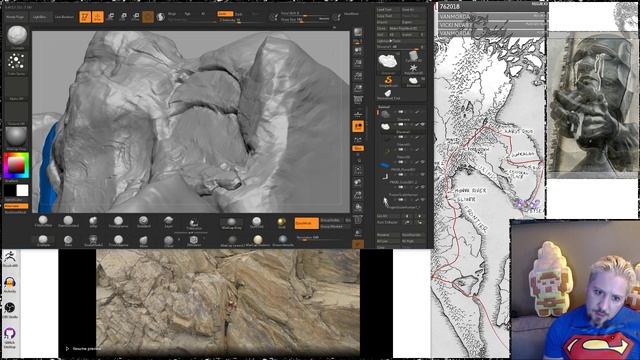Image resolution: width=640 pixels, height=360 pixels.
Task: Open the current brush thumbnail picker
Action: click(17, 37)
